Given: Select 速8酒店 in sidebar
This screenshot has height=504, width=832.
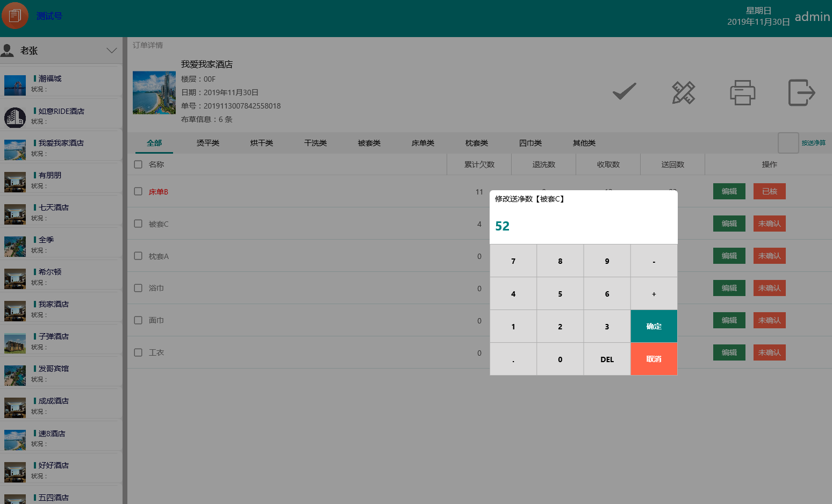Looking at the screenshot, I should [61, 438].
